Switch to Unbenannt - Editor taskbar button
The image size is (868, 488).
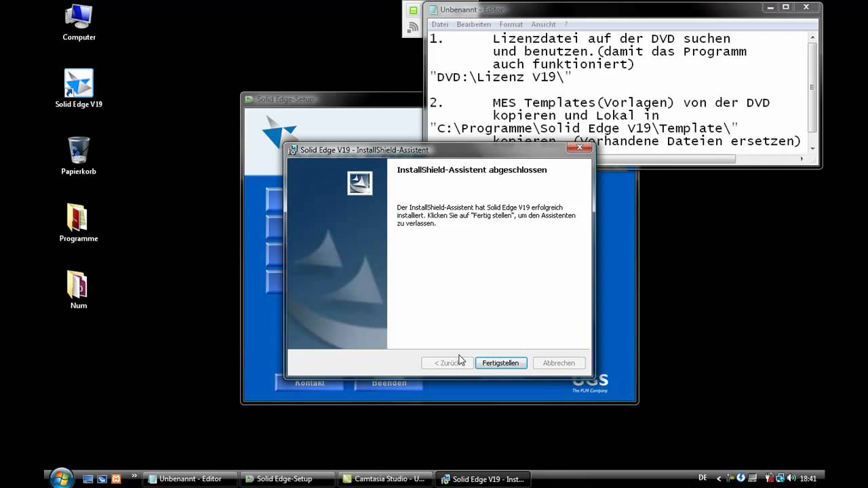pos(190,479)
